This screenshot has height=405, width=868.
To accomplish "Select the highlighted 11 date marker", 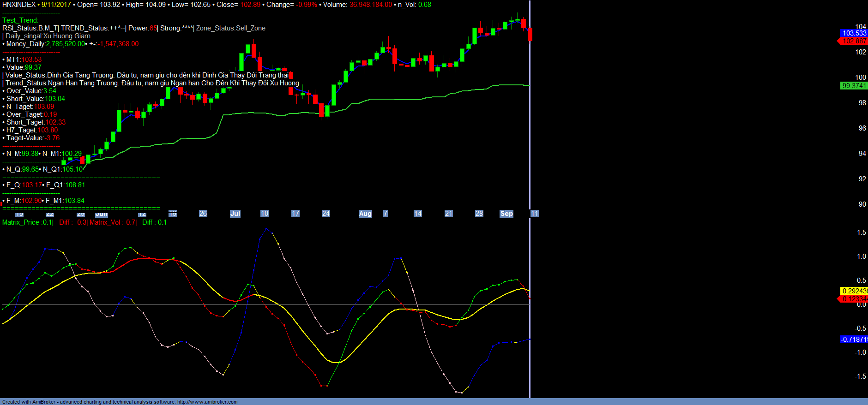I will point(534,214).
